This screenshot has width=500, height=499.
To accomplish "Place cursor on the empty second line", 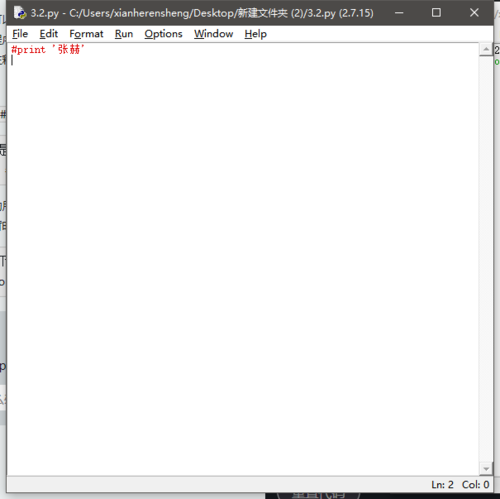I will [x=243, y=60].
